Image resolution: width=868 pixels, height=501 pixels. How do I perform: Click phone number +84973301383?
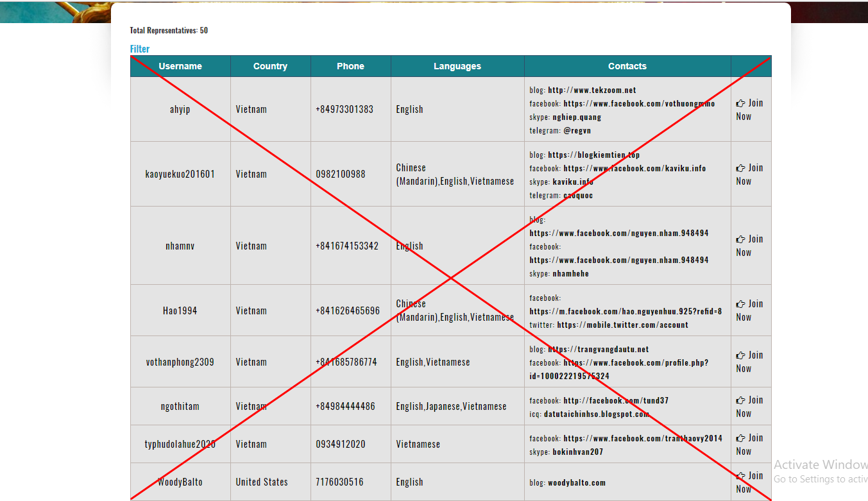[345, 110]
